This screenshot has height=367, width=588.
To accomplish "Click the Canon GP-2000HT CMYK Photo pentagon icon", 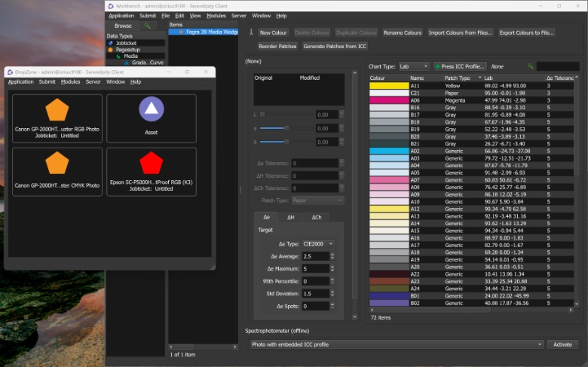I will (x=57, y=163).
